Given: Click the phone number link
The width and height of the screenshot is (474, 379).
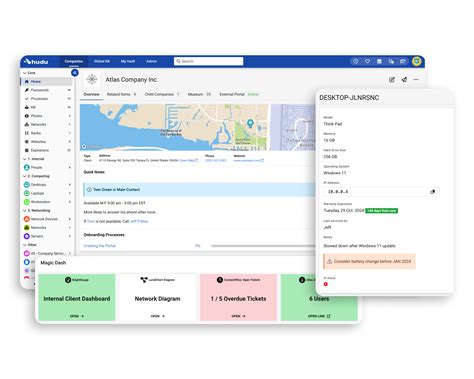Looking at the screenshot, I should [216, 161].
